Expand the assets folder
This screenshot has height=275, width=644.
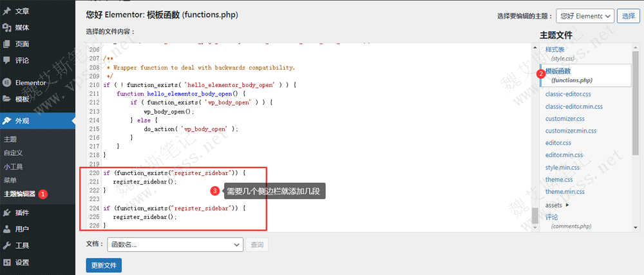[x=557, y=204]
